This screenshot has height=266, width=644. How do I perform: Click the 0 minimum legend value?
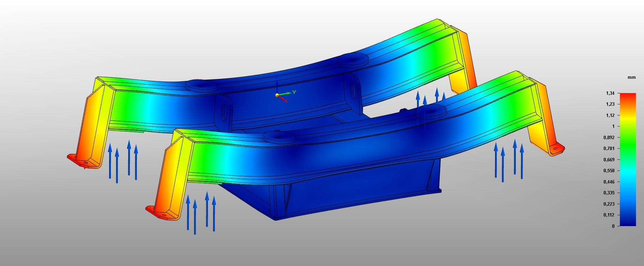click(x=613, y=226)
